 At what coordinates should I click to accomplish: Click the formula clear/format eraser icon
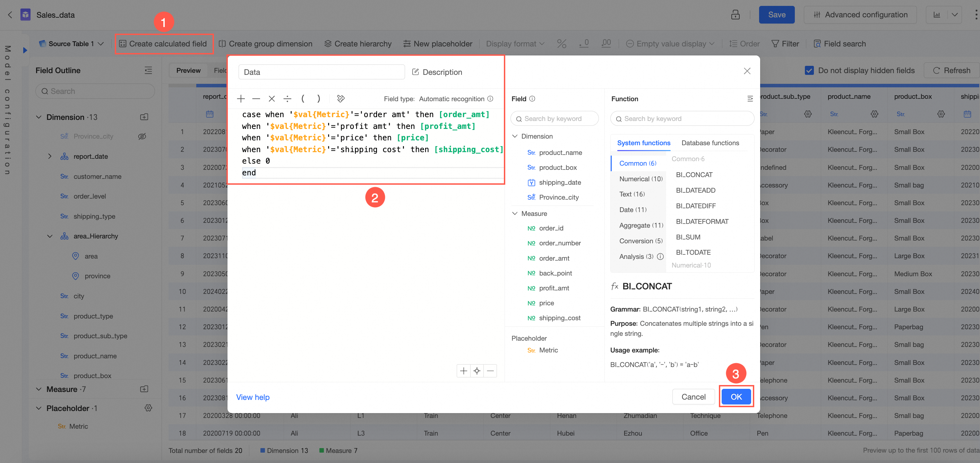(x=341, y=99)
